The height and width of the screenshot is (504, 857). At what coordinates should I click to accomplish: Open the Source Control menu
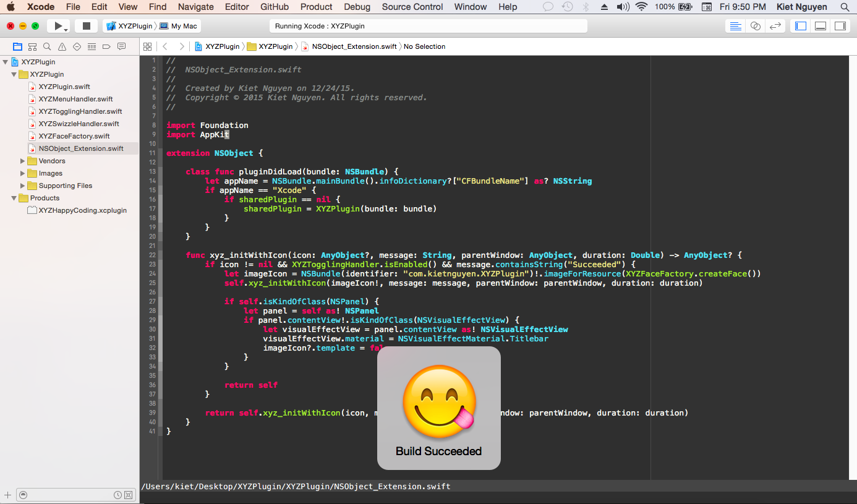pyautogui.click(x=412, y=7)
